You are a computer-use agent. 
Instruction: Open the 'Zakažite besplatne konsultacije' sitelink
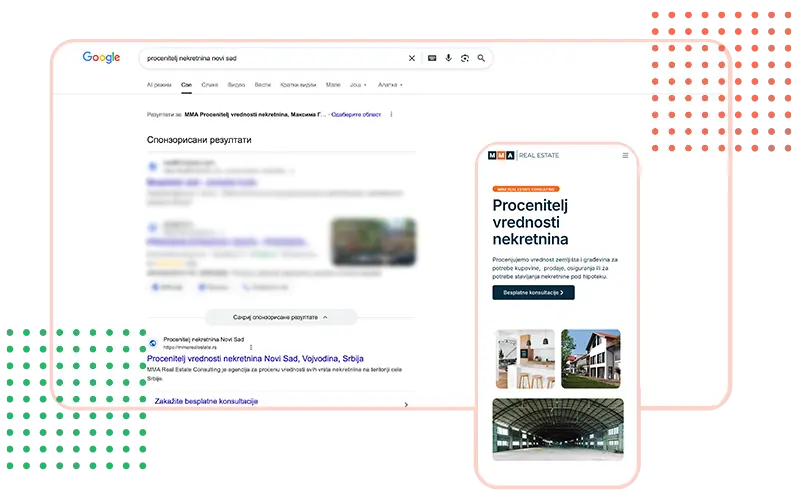(206, 402)
